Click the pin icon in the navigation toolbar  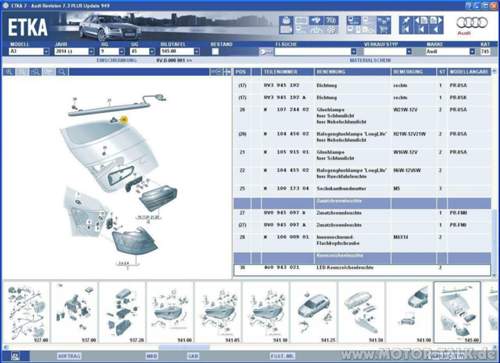point(406,21)
